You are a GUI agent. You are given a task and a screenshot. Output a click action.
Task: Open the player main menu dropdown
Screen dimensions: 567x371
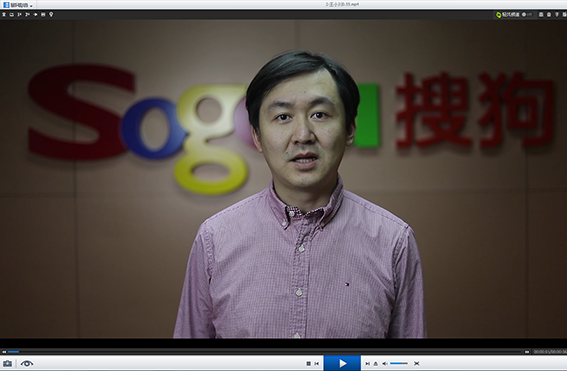(18, 5)
